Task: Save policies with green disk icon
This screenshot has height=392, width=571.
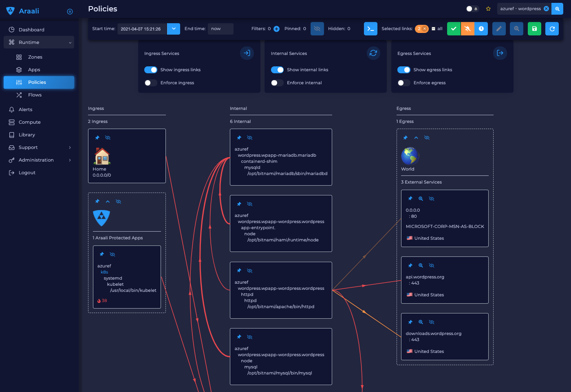Action: click(x=534, y=29)
